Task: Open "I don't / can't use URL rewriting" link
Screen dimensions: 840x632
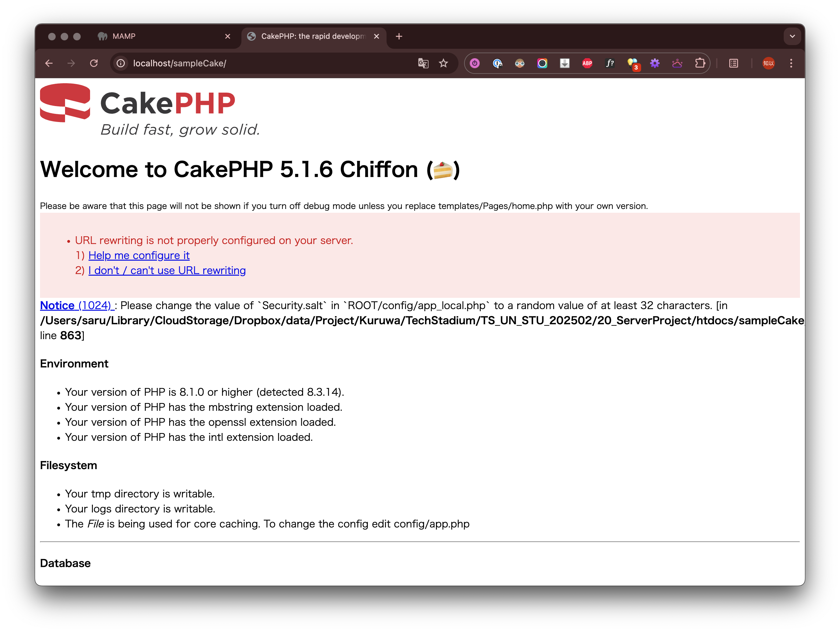Action: click(x=167, y=270)
